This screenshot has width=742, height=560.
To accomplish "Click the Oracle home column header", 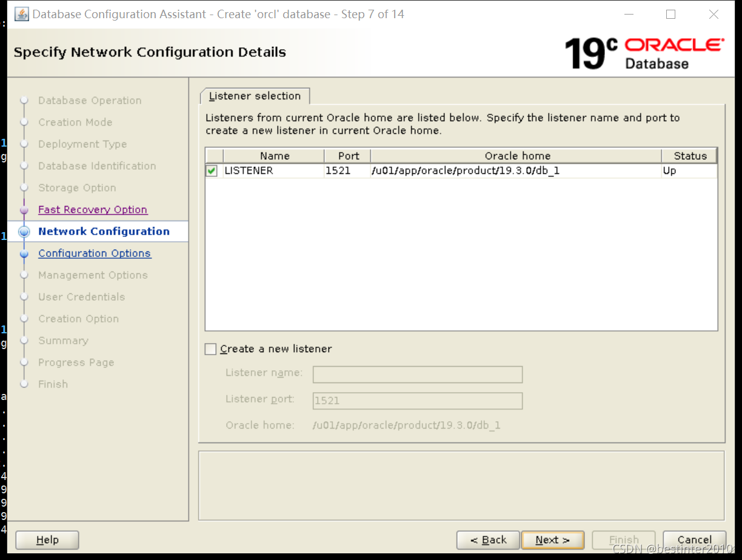I will tap(516, 156).
